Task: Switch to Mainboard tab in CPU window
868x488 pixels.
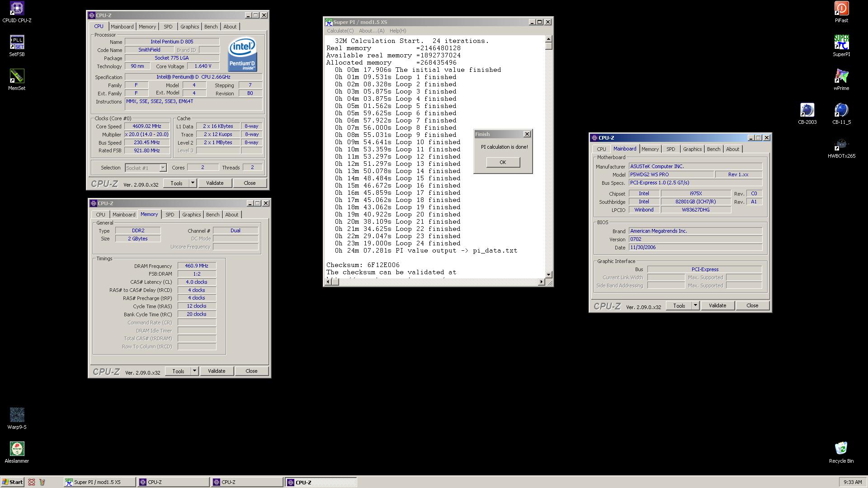Action: tap(122, 27)
